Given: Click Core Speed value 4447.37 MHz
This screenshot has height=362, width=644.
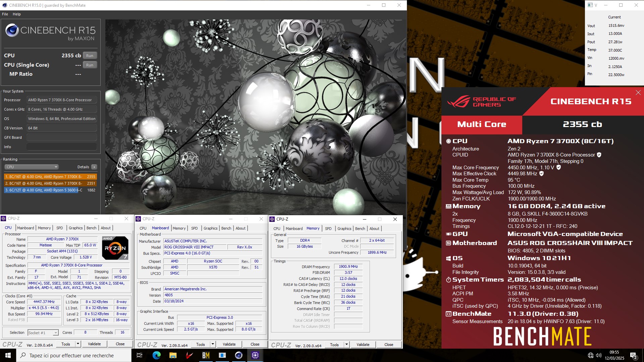Looking at the screenshot, I should click(44, 302).
